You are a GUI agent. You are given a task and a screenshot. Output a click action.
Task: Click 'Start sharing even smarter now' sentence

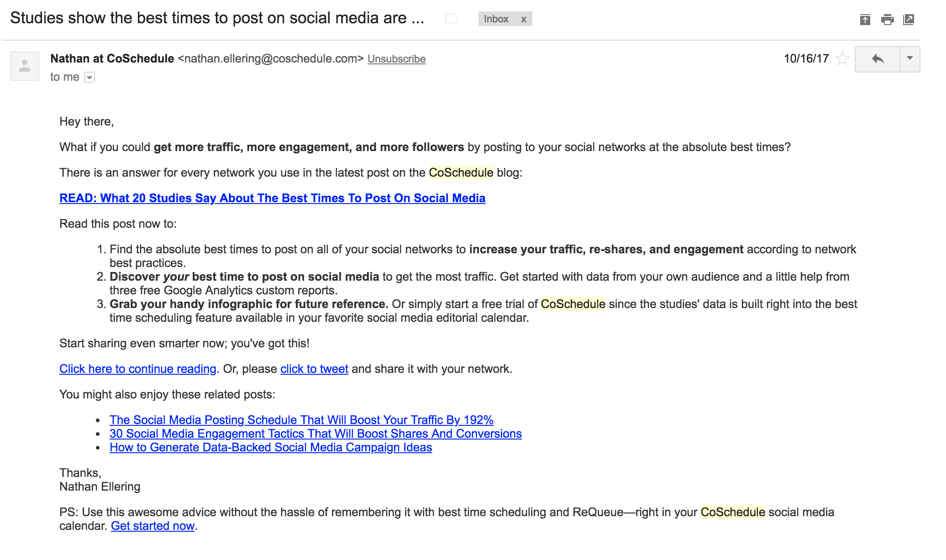tap(184, 343)
